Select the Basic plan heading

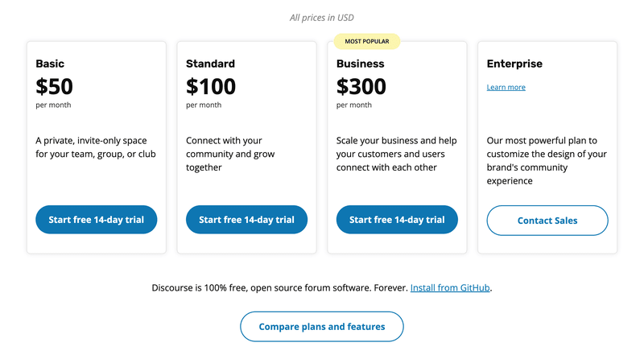(x=50, y=64)
